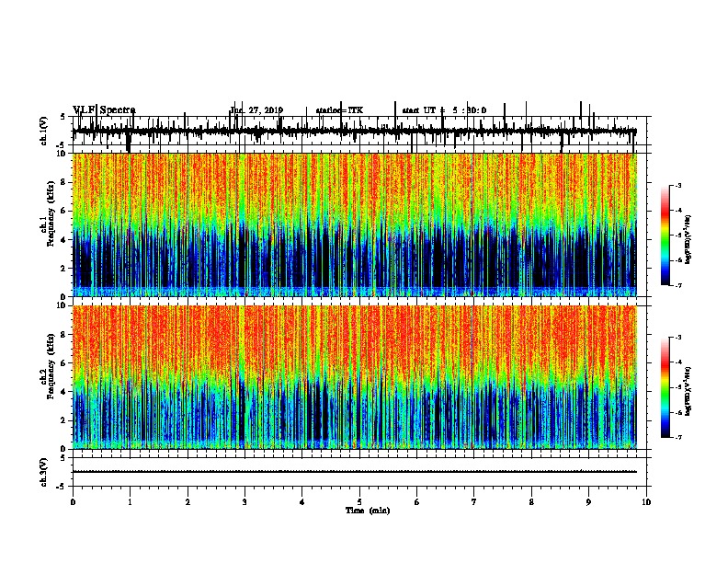Click the "4" kHz tick on ch.2 spectrogram

[64, 392]
